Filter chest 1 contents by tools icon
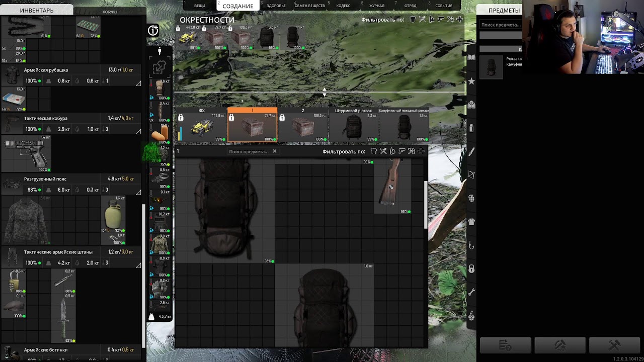Screen dimensions: 644x362 pos(412,151)
